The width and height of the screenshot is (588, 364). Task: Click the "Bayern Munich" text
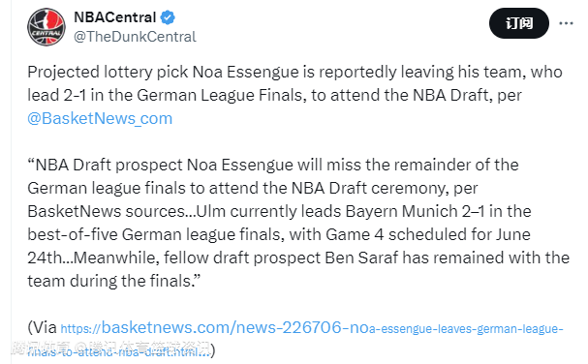[401, 211]
